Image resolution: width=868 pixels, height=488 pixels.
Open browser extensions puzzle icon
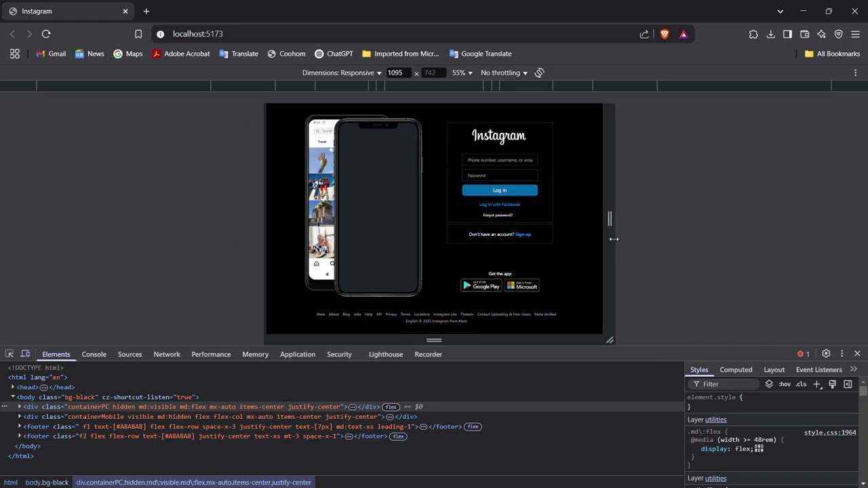tap(753, 34)
